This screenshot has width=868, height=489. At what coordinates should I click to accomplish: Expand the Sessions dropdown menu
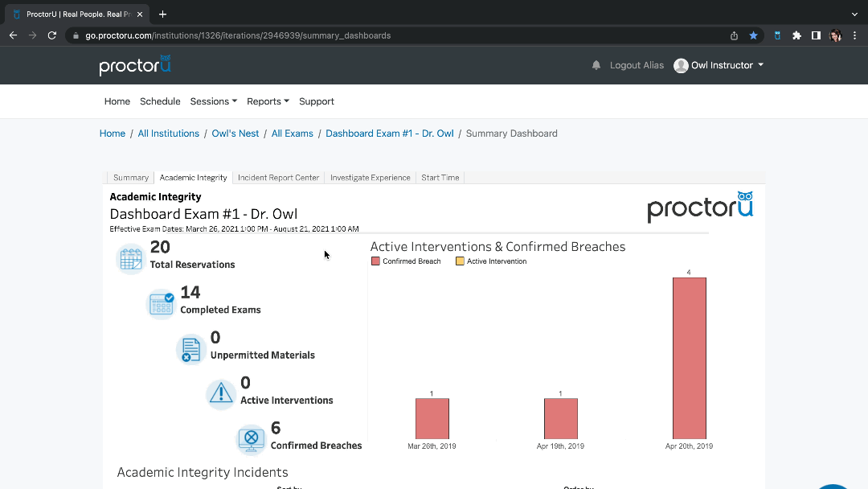pos(214,101)
